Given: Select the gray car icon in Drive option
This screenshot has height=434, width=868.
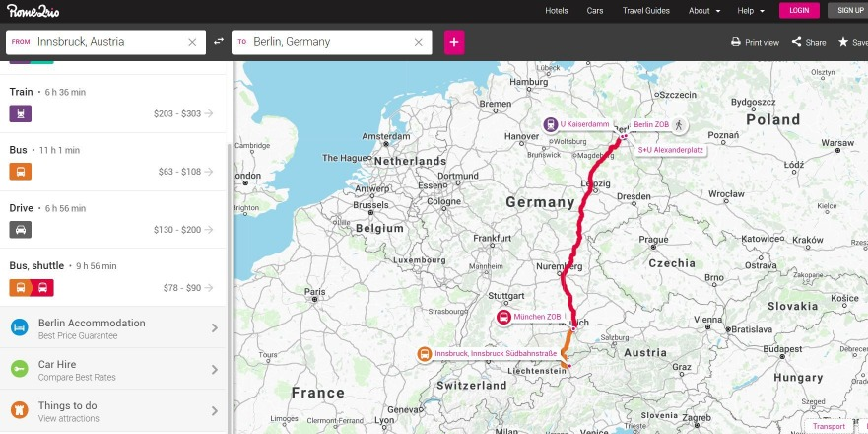Looking at the screenshot, I should (21, 230).
